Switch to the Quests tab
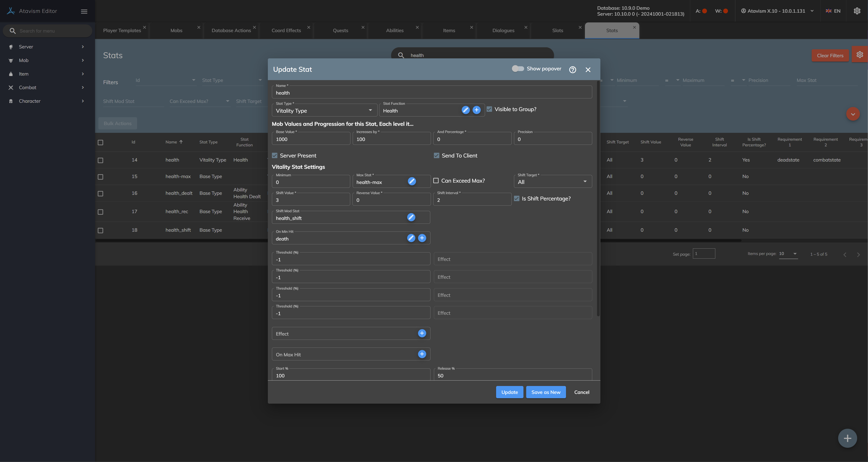 tap(340, 30)
